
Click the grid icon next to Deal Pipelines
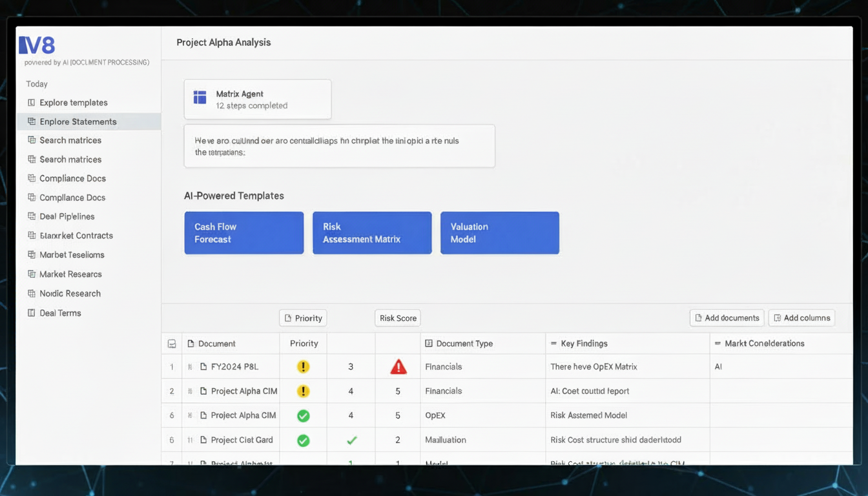click(30, 216)
